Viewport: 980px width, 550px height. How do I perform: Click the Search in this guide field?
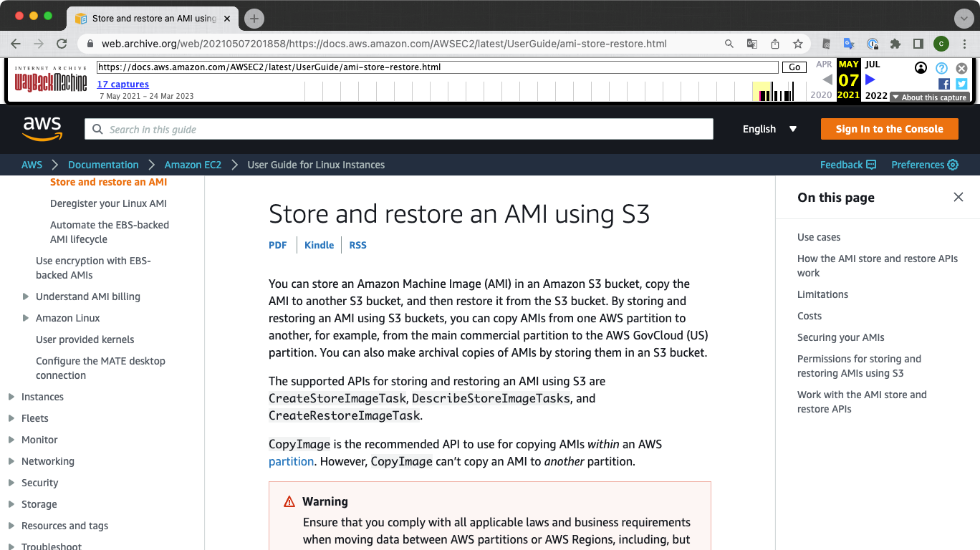pyautogui.click(x=399, y=129)
